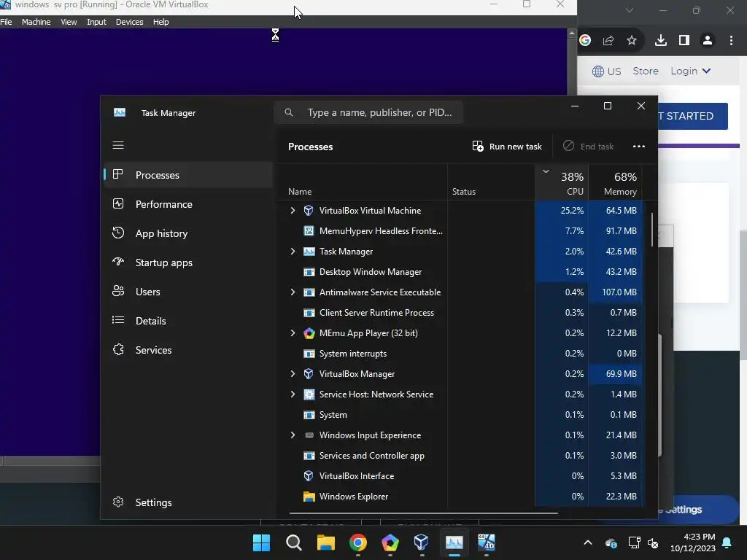Open the notification bell in system tray

click(x=727, y=542)
